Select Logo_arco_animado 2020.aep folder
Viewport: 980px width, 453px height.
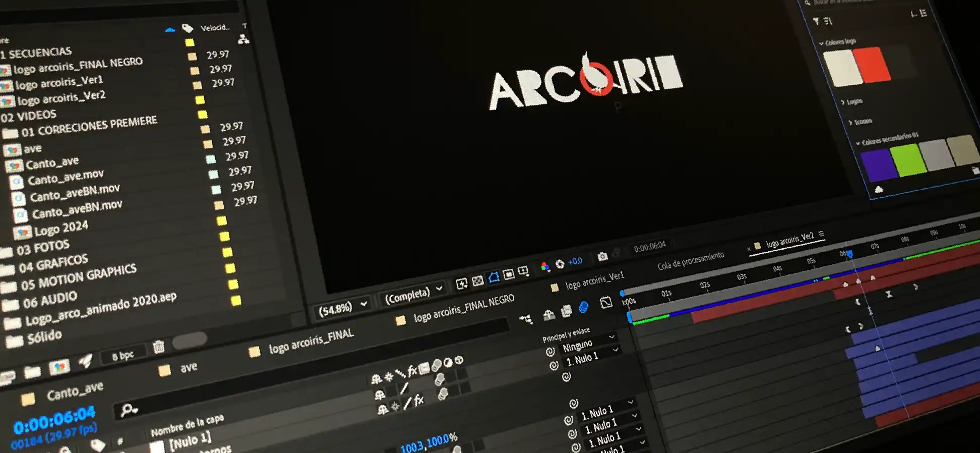(100, 308)
